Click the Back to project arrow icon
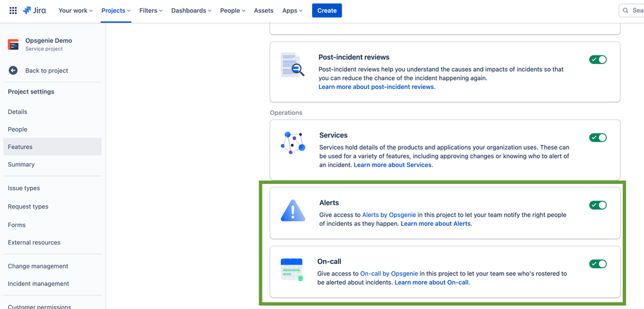This screenshot has width=644, height=309. tap(13, 70)
